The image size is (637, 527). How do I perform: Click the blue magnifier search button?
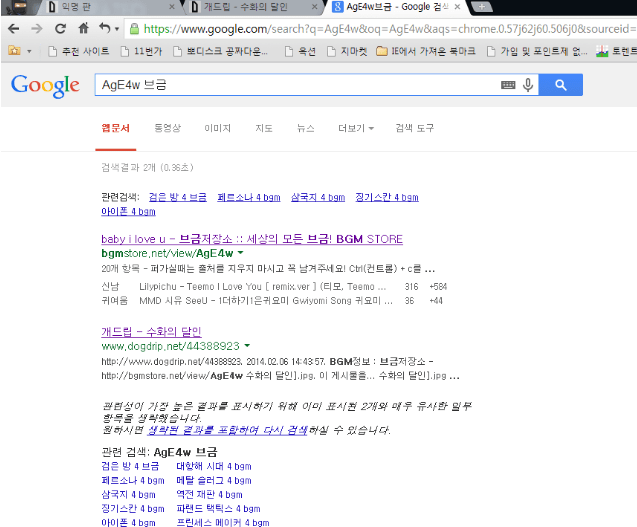point(561,85)
